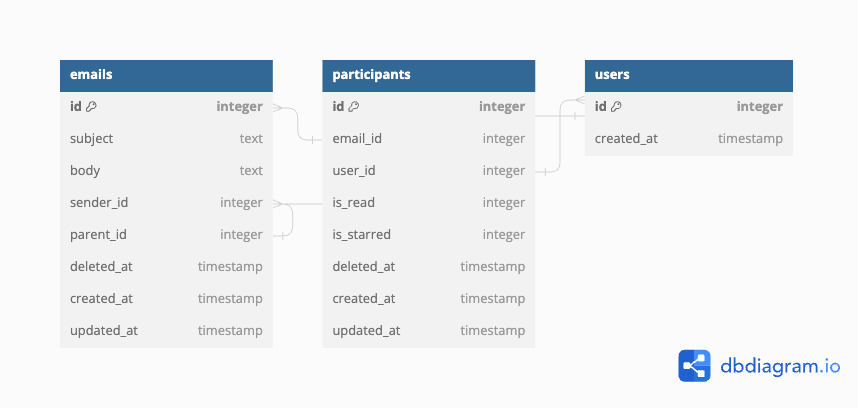Select the emails table header
Screen dimensions: 858x408
[166, 75]
